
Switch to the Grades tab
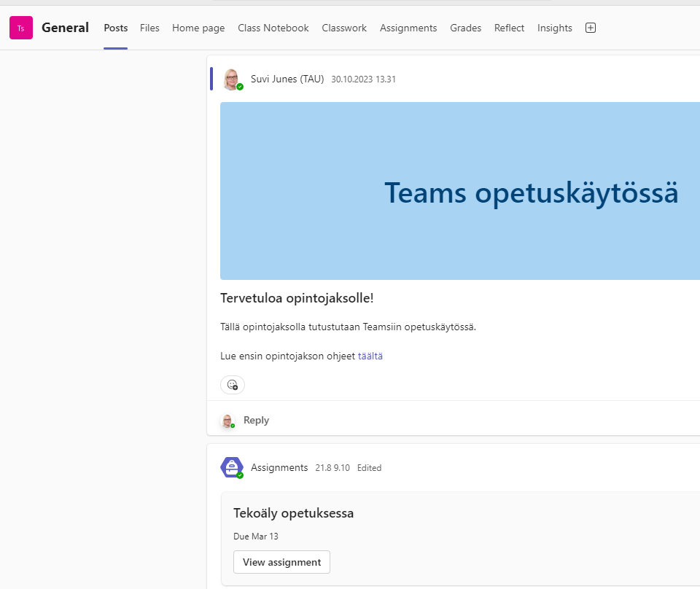pos(465,28)
